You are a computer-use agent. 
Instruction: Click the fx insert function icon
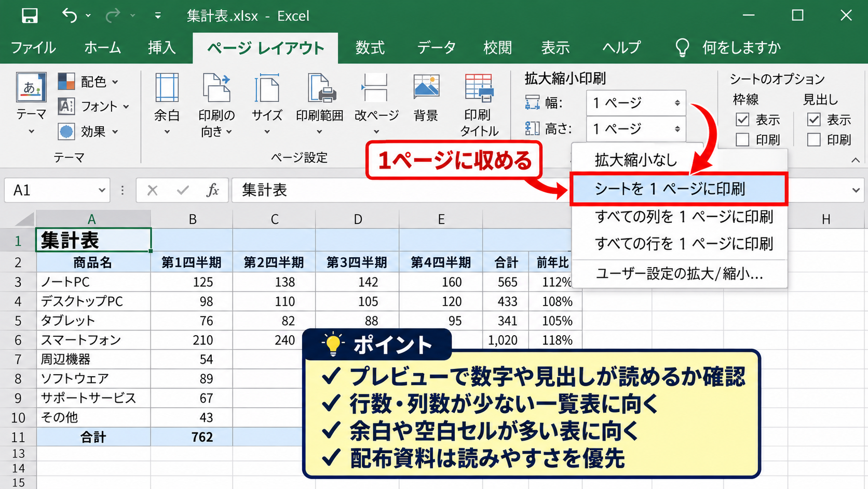click(212, 190)
